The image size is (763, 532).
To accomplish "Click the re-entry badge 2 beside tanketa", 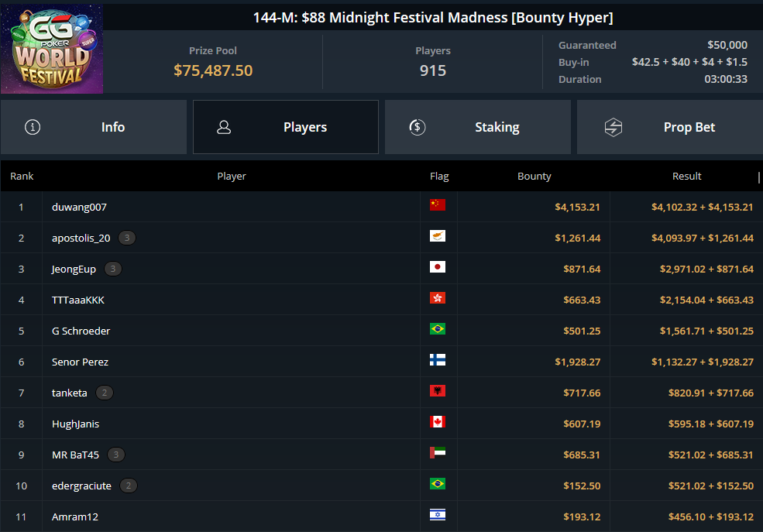I will coord(104,393).
